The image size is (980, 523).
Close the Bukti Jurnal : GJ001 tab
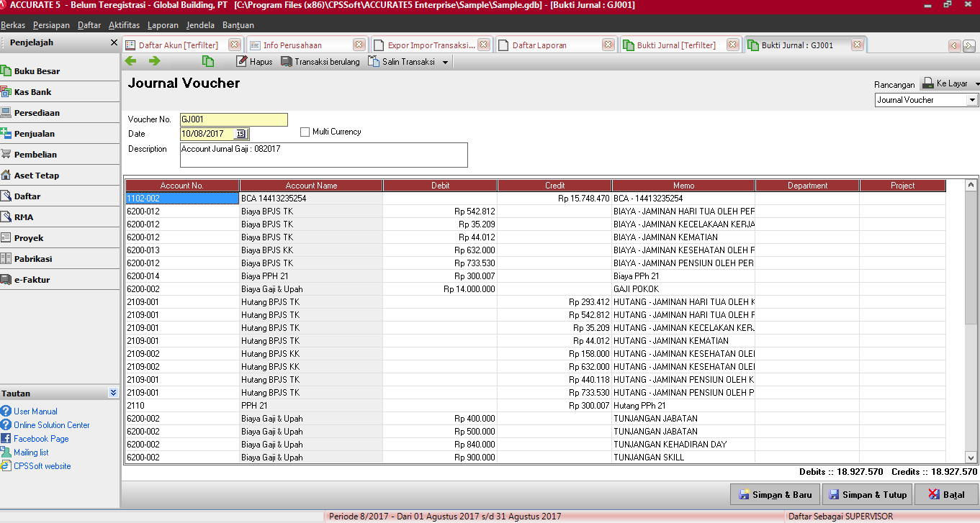tap(857, 45)
